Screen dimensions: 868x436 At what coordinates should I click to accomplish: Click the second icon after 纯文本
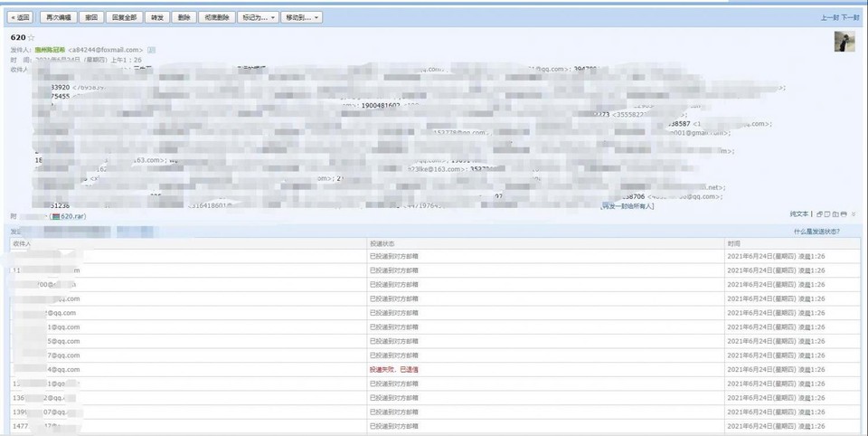point(827,214)
